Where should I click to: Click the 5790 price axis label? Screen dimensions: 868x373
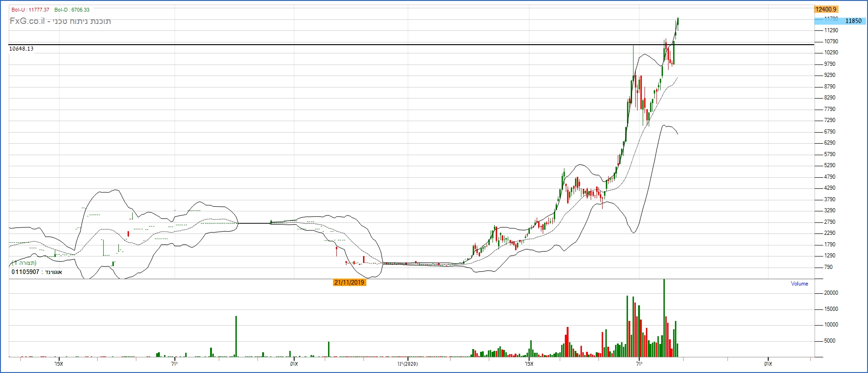click(x=830, y=154)
